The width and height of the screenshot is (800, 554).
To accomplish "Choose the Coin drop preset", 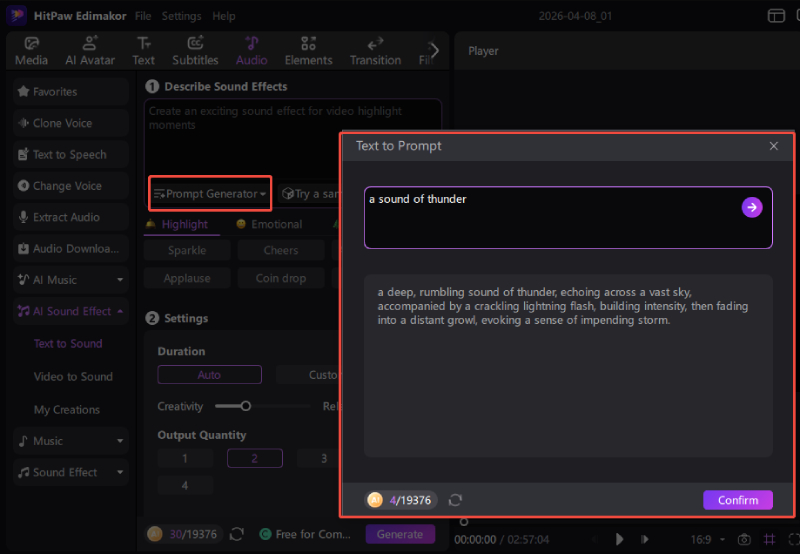I will (281, 279).
